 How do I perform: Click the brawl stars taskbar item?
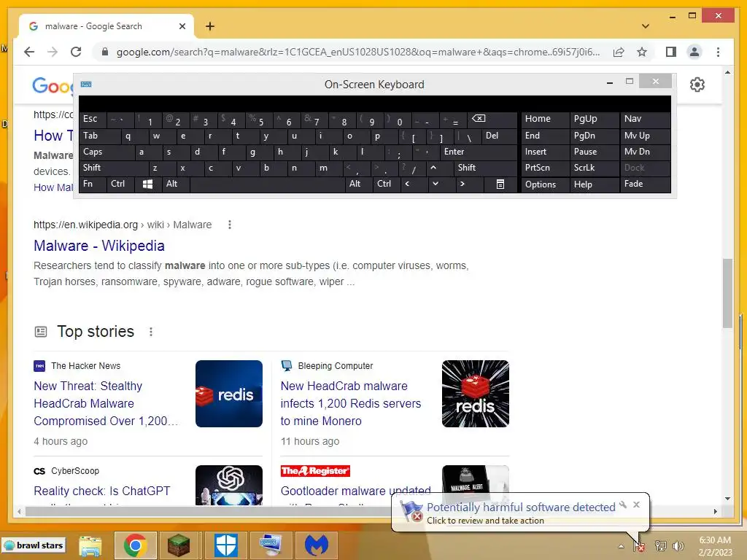34,545
